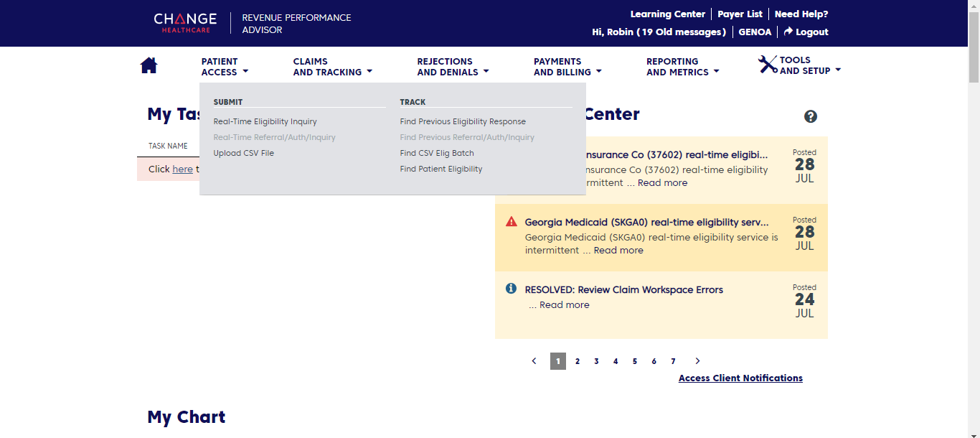Select Upload CSV File option
Screen dimensions: 980x438
point(243,154)
